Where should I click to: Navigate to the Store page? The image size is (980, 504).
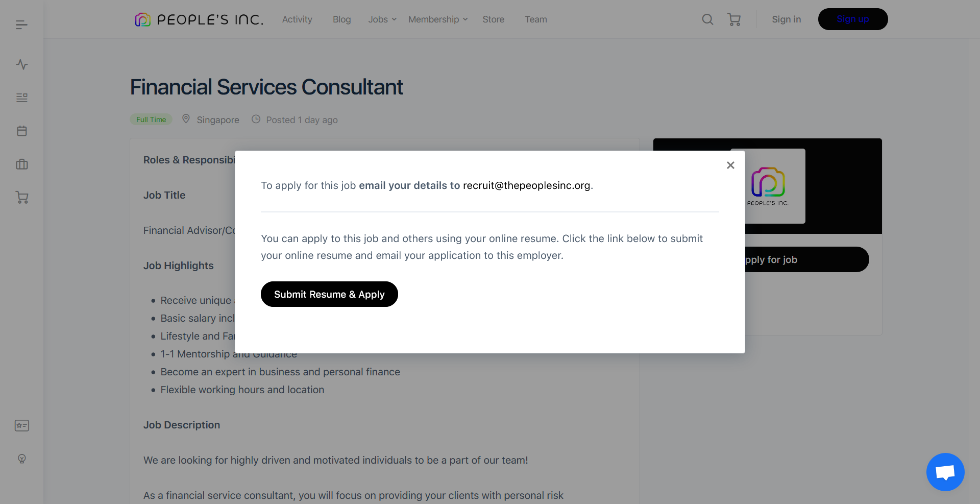click(x=493, y=19)
